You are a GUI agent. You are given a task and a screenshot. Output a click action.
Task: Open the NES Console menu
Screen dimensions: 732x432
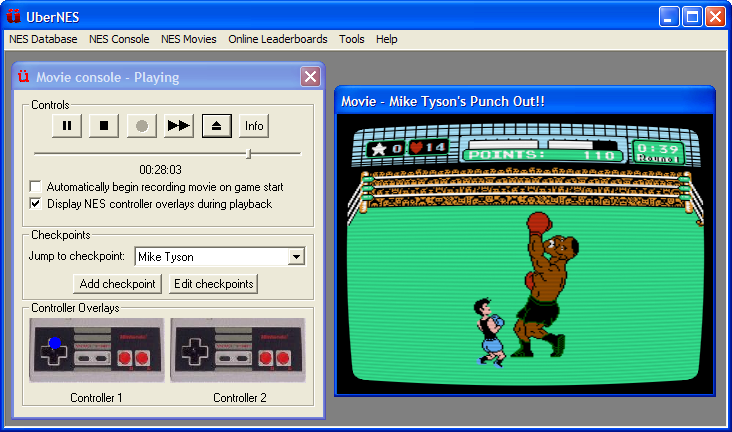(119, 39)
